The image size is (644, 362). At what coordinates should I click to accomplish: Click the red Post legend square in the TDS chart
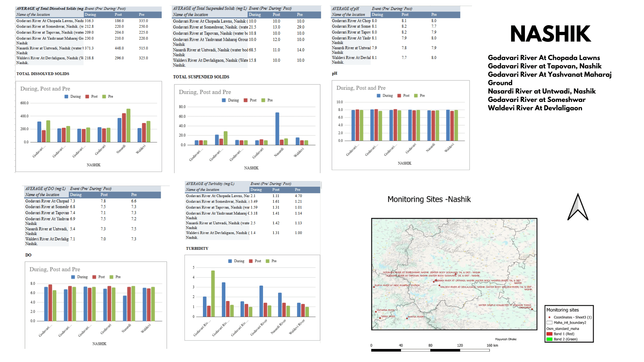pos(87,97)
